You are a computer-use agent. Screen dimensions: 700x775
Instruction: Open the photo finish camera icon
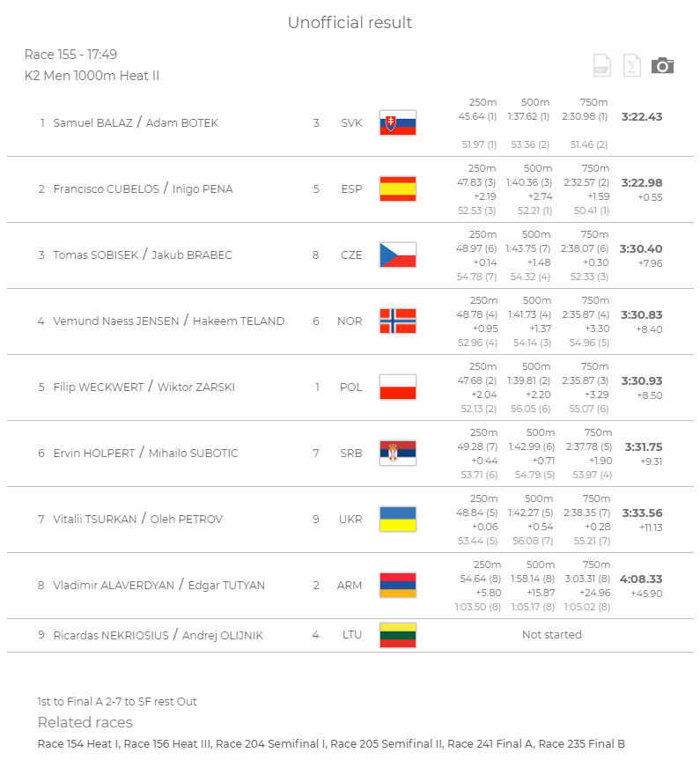pos(662,66)
